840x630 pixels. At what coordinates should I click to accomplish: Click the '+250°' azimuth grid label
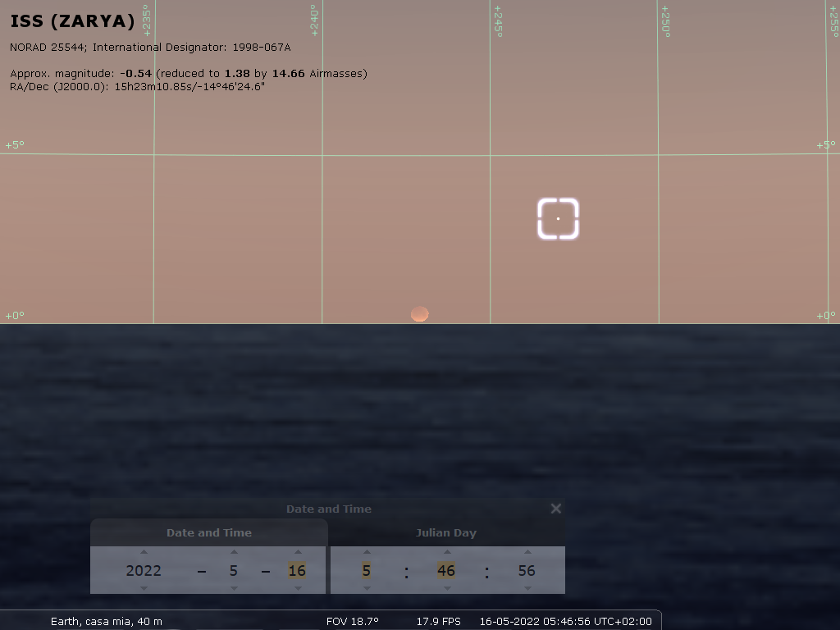point(665,21)
